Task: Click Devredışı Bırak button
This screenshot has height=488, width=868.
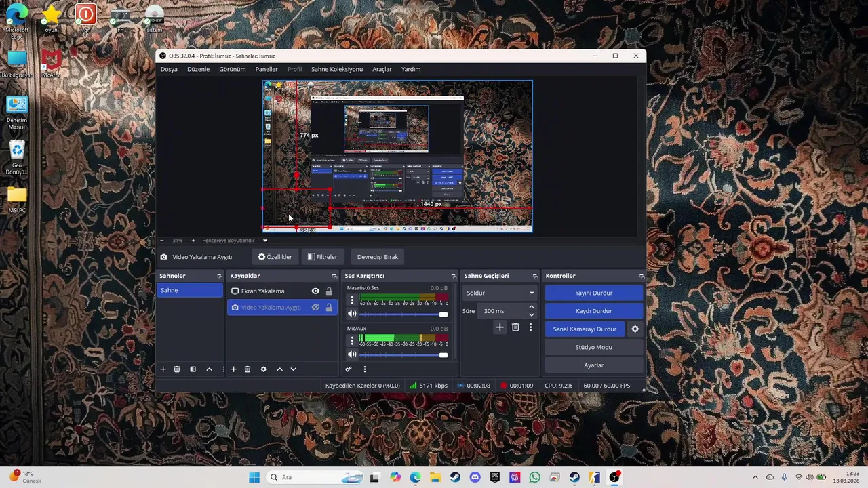Action: pos(378,257)
